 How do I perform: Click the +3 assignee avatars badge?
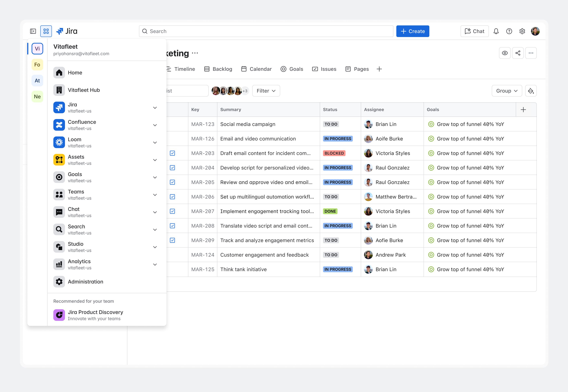[245, 91]
